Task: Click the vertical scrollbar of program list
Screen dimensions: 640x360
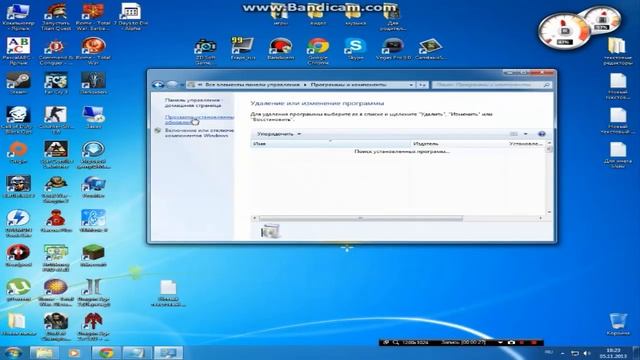Action: 549,149
